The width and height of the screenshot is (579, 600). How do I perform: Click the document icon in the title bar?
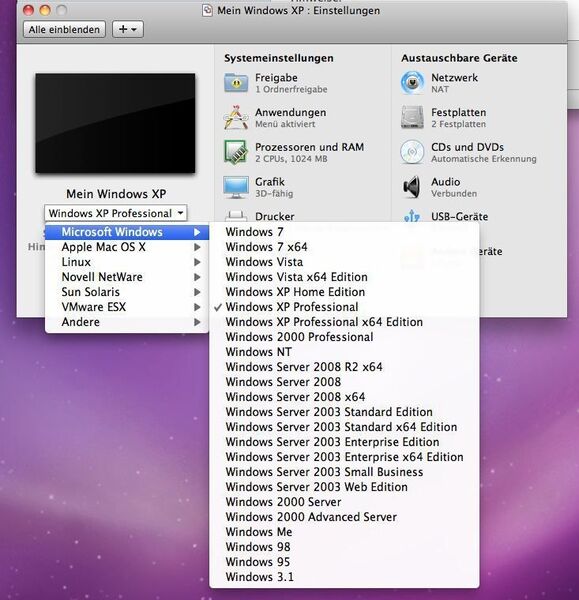[x=207, y=10]
